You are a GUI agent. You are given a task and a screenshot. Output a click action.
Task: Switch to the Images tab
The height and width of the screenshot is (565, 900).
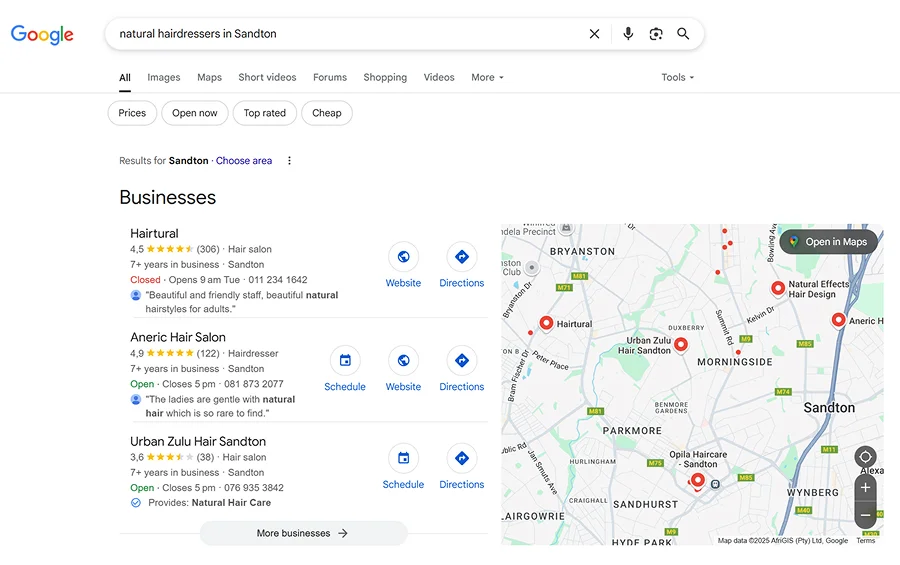coord(164,78)
